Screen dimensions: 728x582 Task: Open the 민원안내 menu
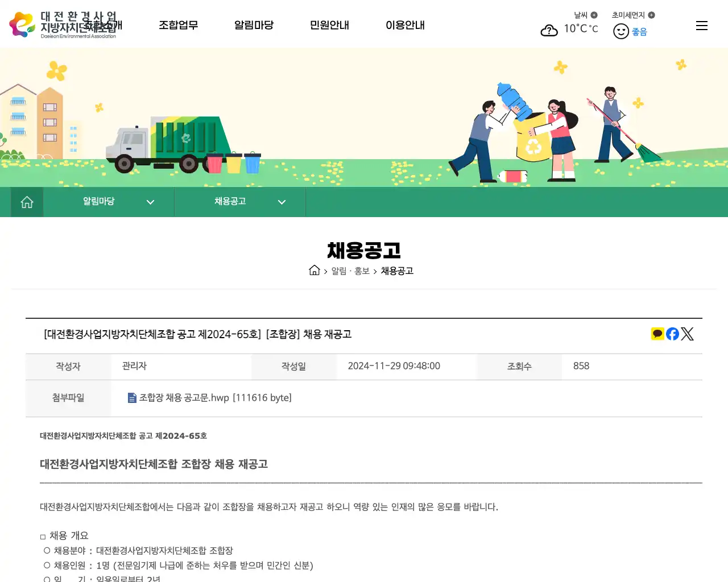[x=329, y=25]
